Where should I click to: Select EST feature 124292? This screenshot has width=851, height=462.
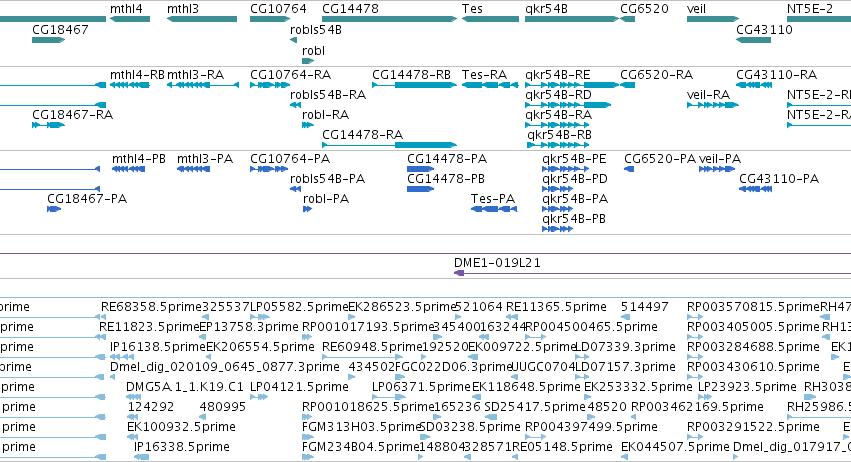(151, 407)
